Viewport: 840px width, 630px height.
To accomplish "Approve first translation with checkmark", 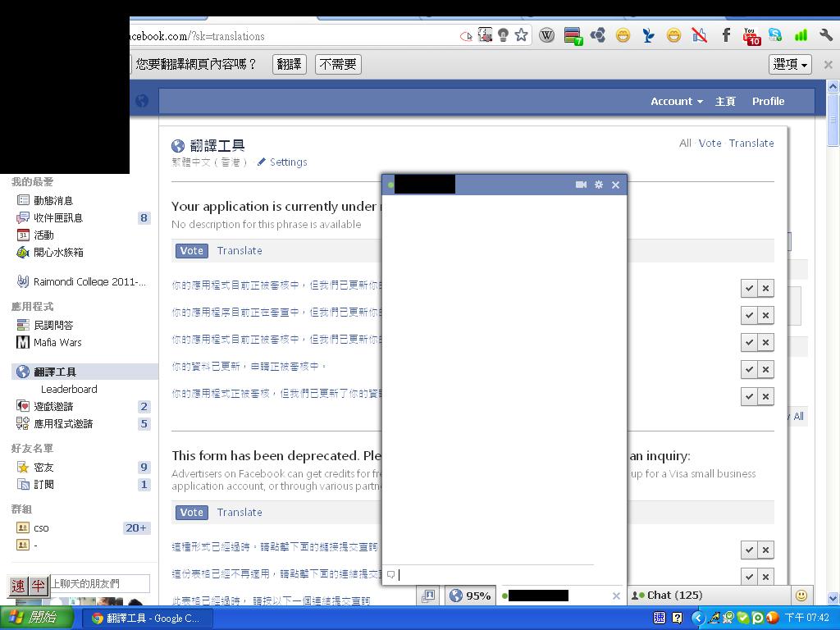I will [x=749, y=288].
